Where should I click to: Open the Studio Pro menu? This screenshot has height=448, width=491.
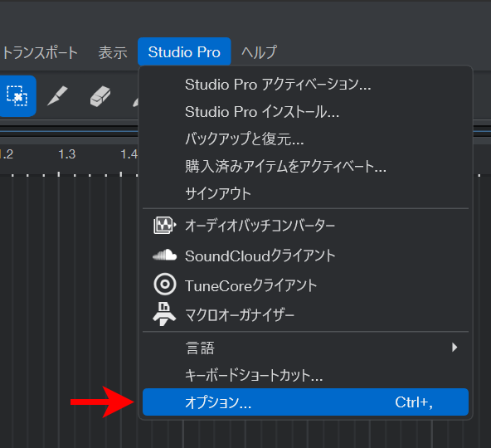point(184,51)
